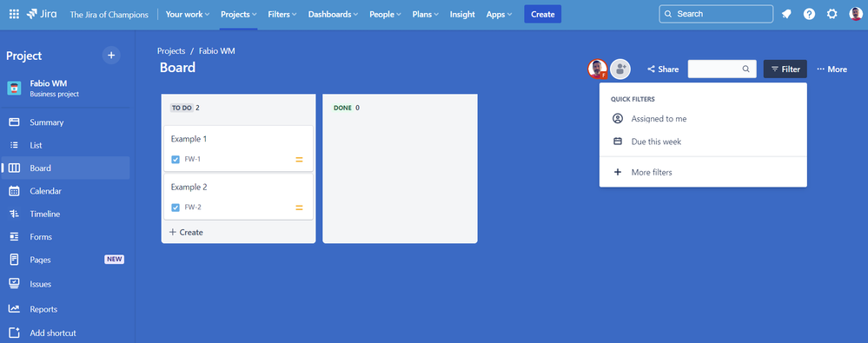Expand the People dropdown
The width and height of the screenshot is (868, 343).
[386, 15]
